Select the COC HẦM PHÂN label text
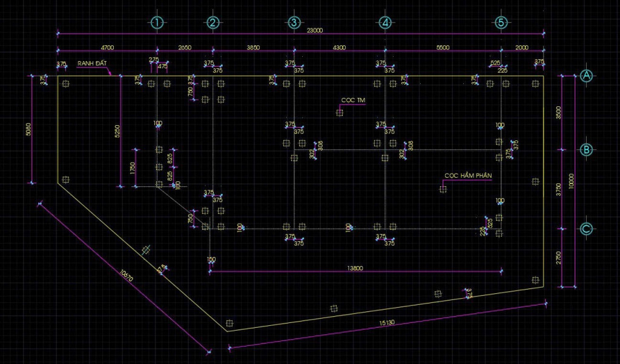 point(468,176)
